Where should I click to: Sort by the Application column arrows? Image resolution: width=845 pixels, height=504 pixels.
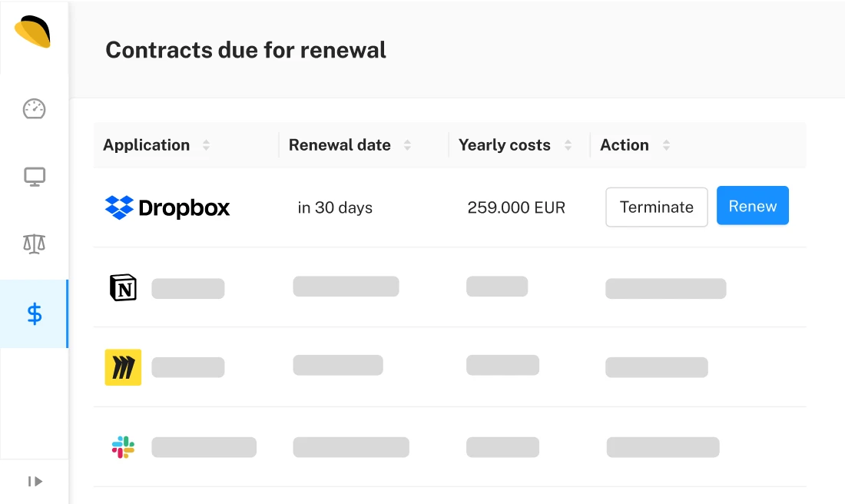(x=206, y=145)
